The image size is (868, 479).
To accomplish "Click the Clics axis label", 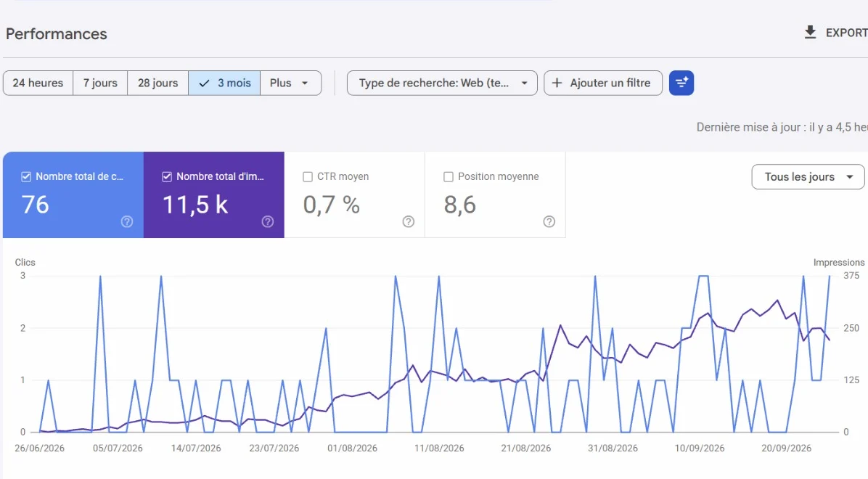I will coord(25,263).
